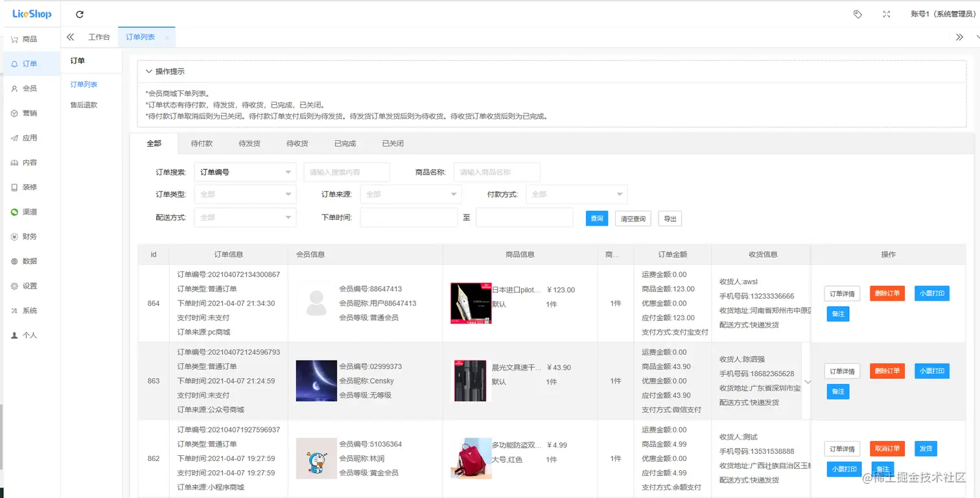The image size is (980, 498).
Task: Switch to the 待付款 tab
Action: click(x=202, y=143)
